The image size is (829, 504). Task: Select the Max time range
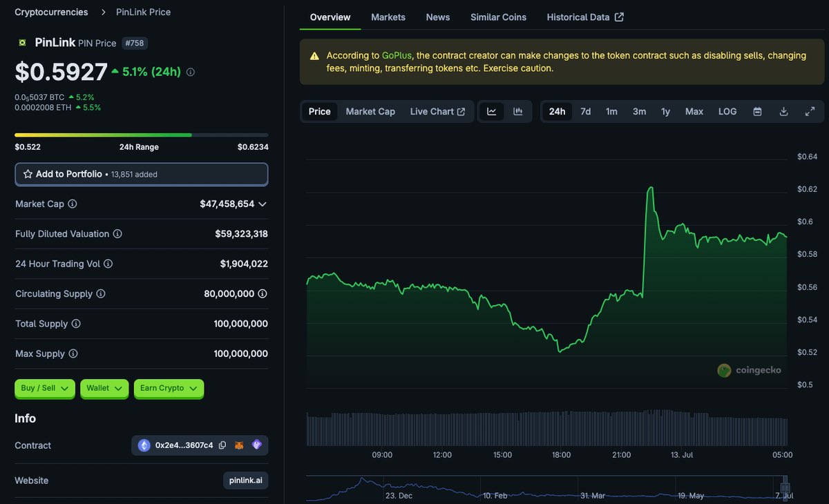pyautogui.click(x=694, y=111)
